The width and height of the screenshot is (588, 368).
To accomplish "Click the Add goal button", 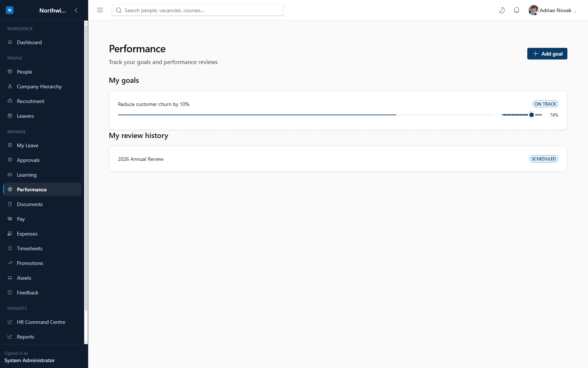I will [x=547, y=54].
